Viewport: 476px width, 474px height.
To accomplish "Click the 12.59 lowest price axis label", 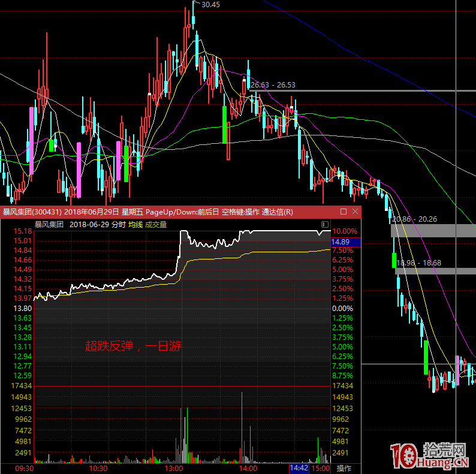I will (x=22, y=376).
